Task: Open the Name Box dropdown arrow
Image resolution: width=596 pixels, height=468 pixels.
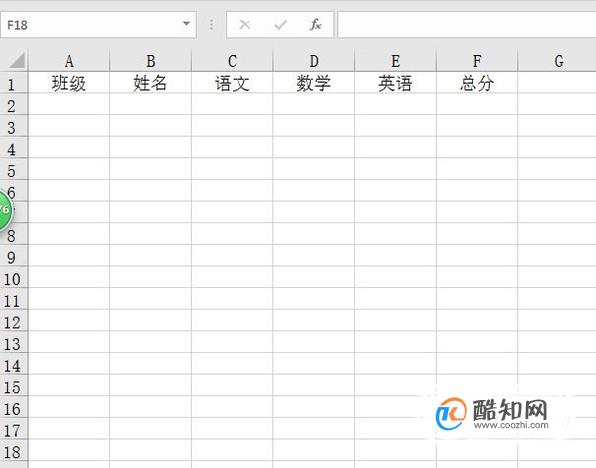Action: pyautogui.click(x=186, y=24)
